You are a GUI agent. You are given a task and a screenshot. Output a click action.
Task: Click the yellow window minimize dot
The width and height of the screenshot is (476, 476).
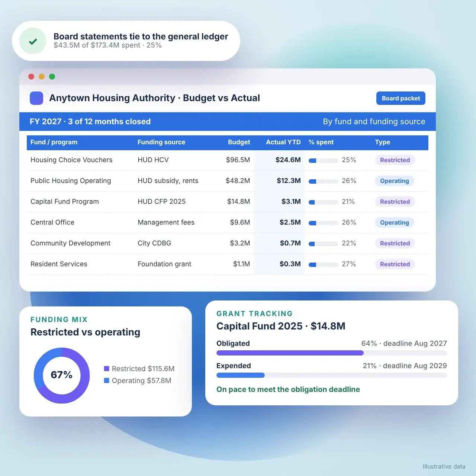tap(42, 77)
